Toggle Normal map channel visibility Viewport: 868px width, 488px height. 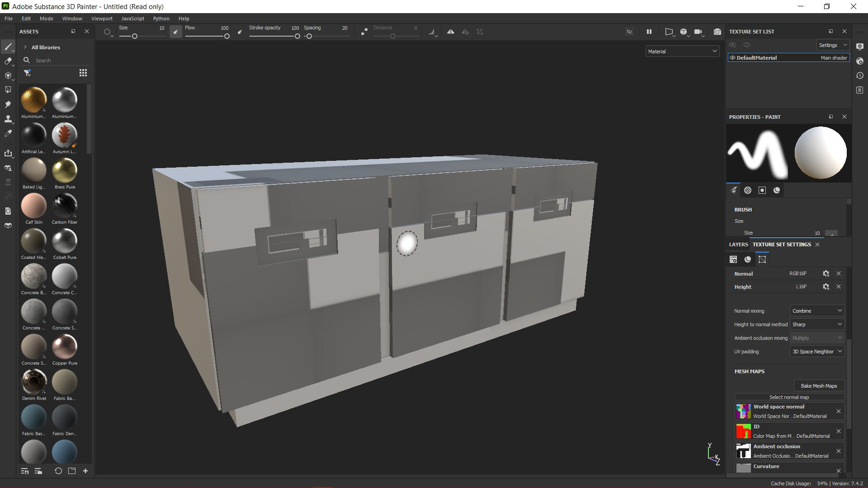743,273
